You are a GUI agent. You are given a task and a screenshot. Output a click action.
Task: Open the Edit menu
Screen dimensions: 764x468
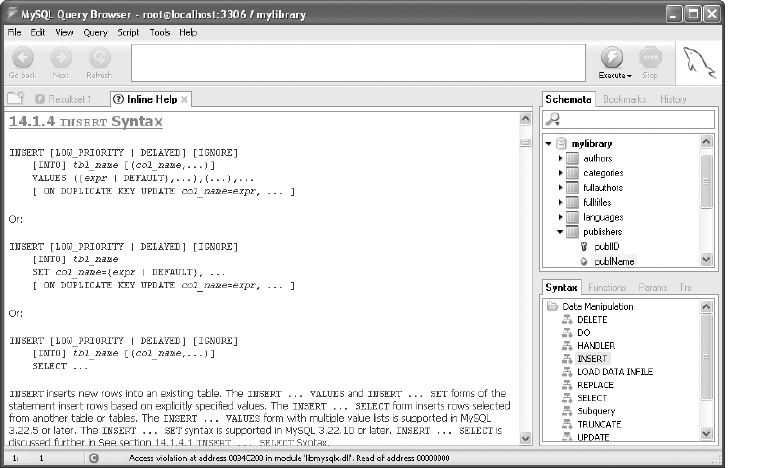tap(38, 33)
